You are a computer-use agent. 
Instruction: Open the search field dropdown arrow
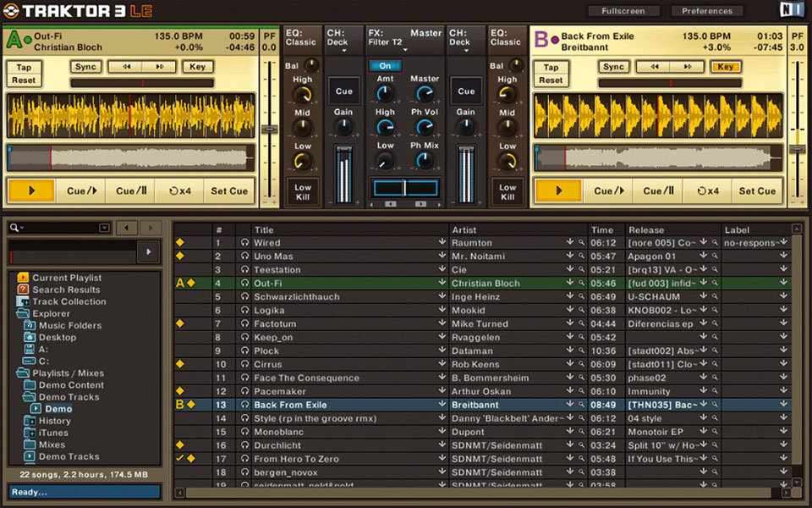(105, 228)
